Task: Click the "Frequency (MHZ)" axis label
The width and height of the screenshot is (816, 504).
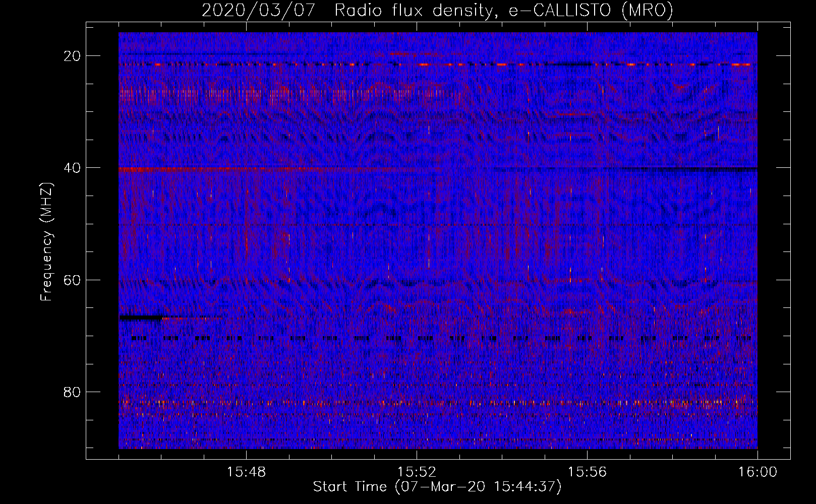Action: (46, 242)
